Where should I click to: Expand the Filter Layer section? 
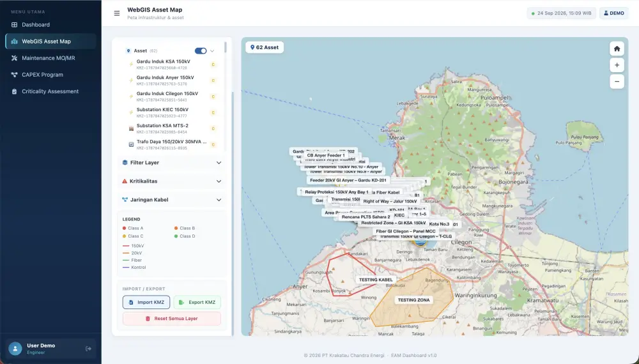click(171, 162)
